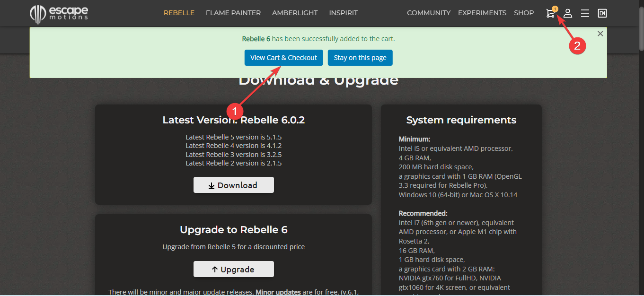Open the Inspirit menu item

click(x=344, y=13)
